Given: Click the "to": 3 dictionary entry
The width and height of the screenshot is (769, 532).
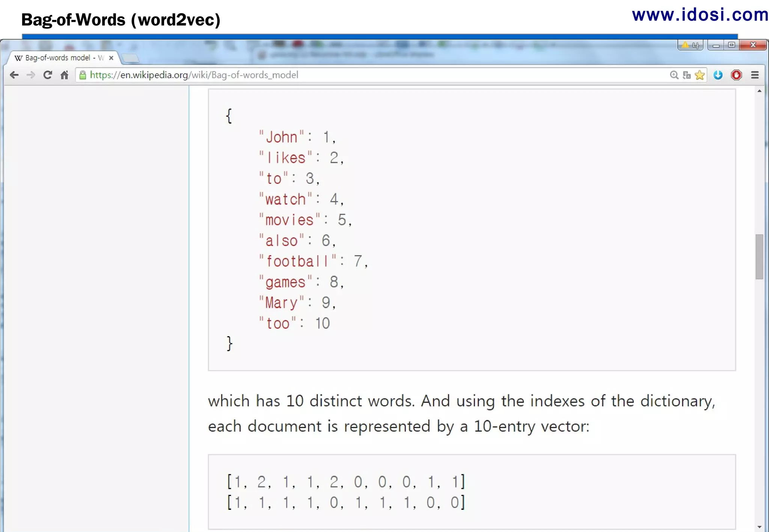Looking at the screenshot, I should click(289, 179).
